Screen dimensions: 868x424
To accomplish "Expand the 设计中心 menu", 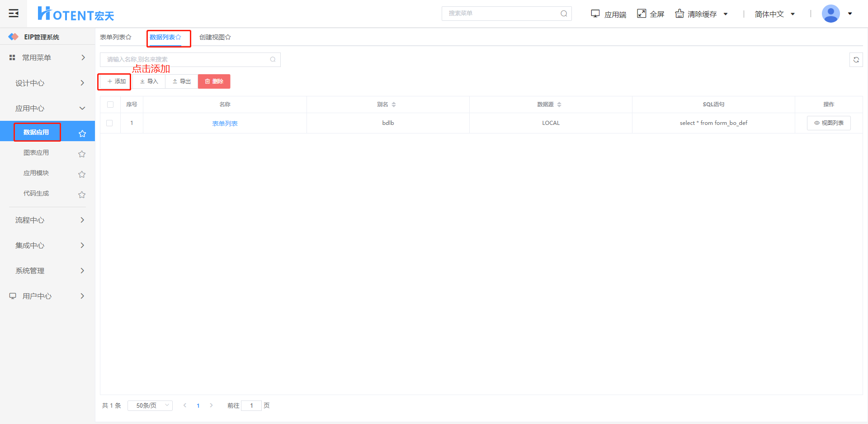I will pyautogui.click(x=47, y=83).
